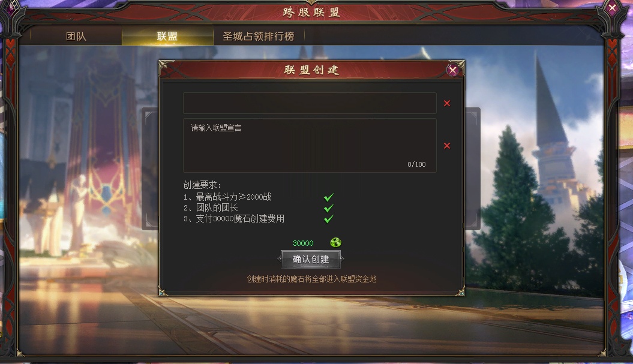
Task: Click the green 30000 cost amount
Action: (303, 243)
